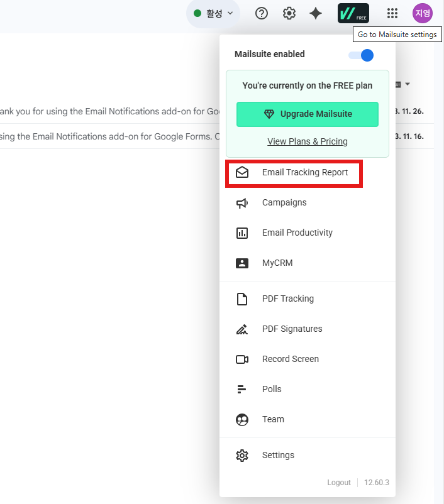Click the "Mailsuite enabled" label
Image resolution: width=444 pixels, height=504 pixels.
pos(270,54)
